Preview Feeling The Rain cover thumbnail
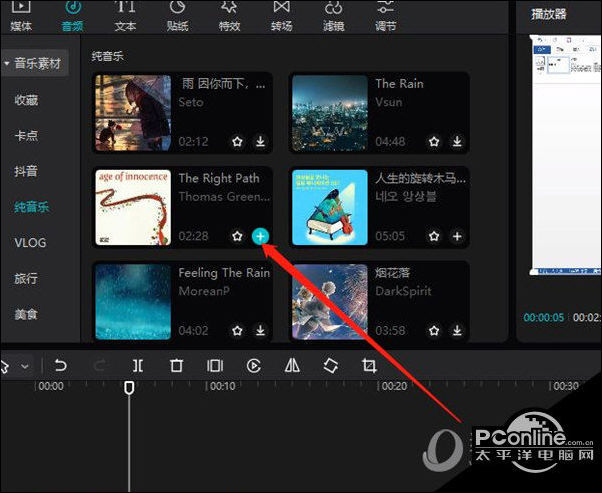The width and height of the screenshot is (602, 493). 133,302
